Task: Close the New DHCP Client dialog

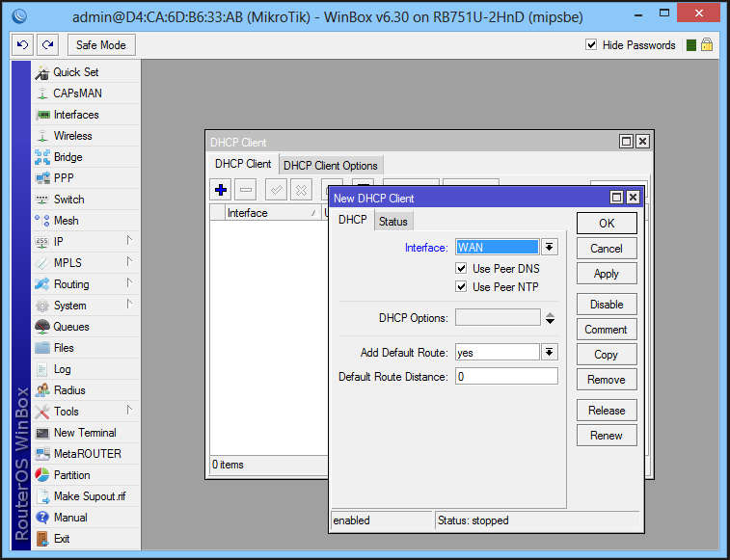Action: (x=633, y=198)
